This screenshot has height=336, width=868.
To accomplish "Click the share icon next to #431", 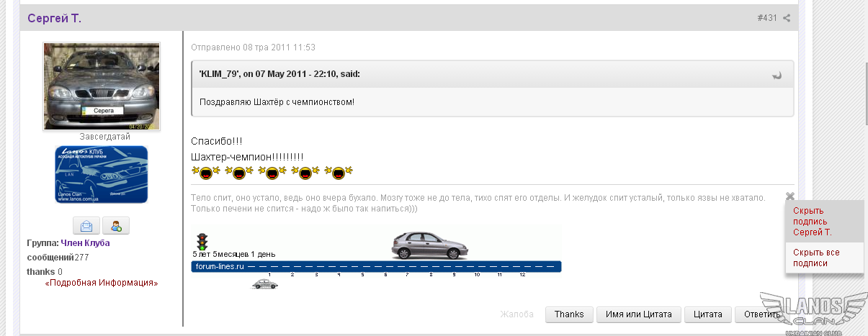I will [x=787, y=18].
